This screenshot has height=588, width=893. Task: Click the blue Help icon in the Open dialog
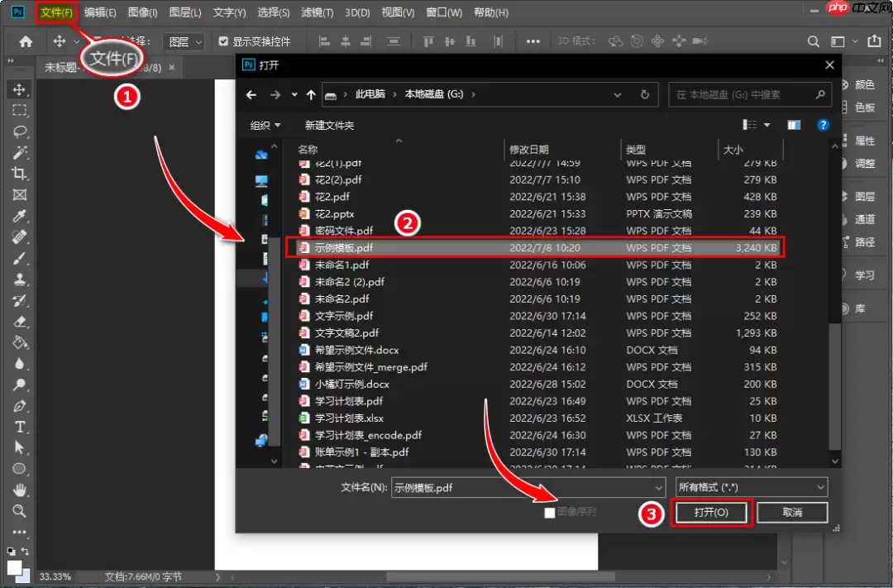824,124
